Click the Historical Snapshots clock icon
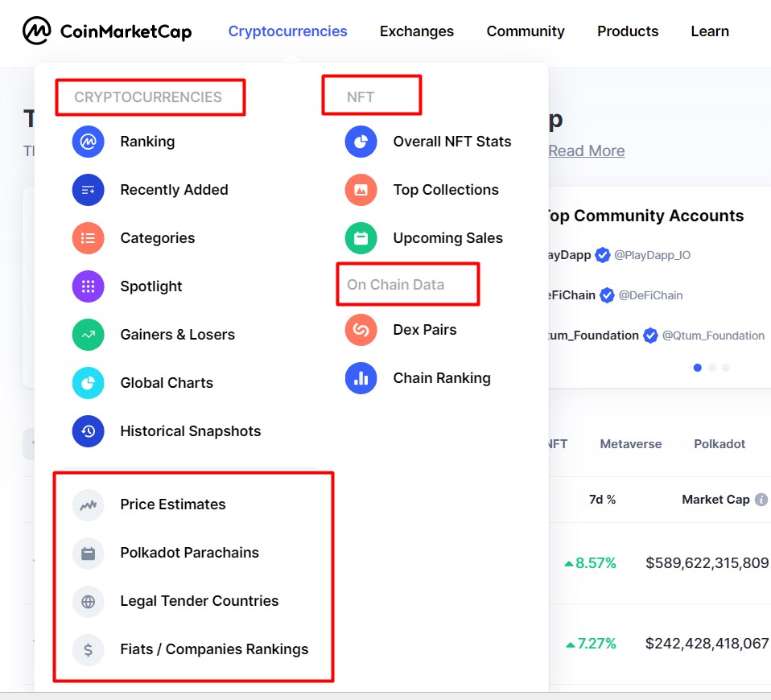Image resolution: width=771 pixels, height=700 pixels. [88, 431]
